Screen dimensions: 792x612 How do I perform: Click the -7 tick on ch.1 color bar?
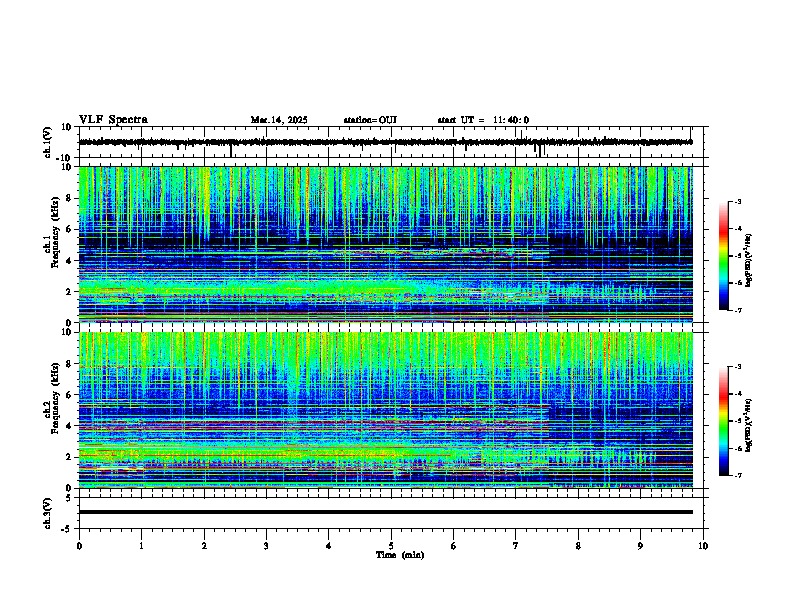738,310
